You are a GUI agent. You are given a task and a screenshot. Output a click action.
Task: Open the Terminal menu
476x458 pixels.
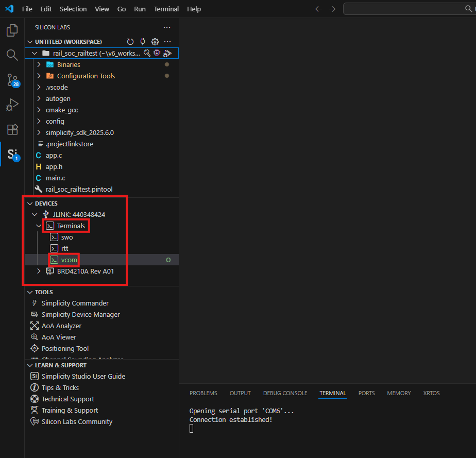[166, 9]
